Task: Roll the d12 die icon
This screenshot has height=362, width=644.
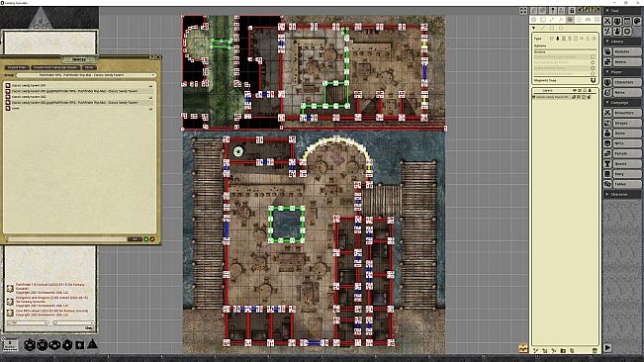Action: click(x=43, y=345)
